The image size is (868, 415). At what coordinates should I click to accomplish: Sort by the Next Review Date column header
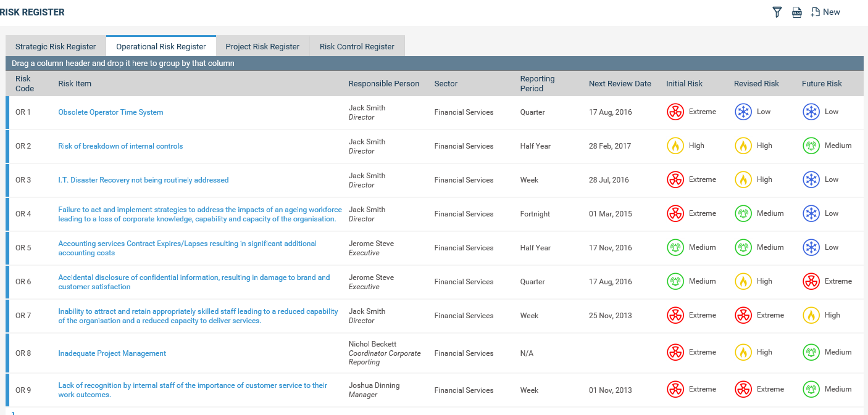click(620, 83)
